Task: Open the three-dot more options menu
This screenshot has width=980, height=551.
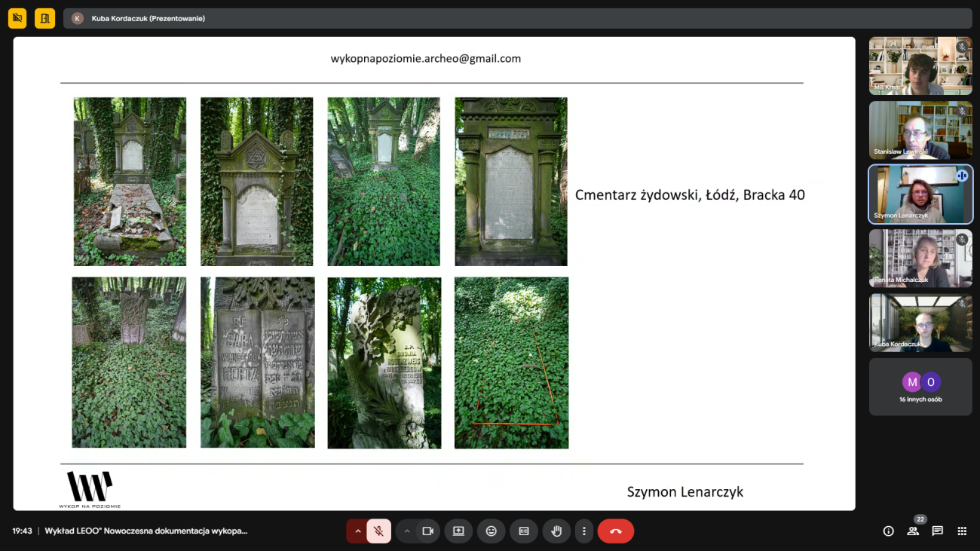Action: (583, 531)
